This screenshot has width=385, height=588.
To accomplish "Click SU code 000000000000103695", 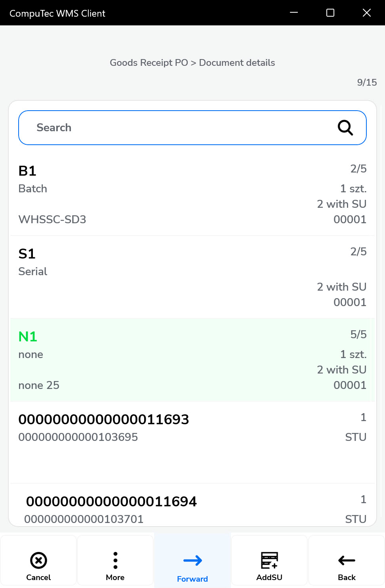I will pyautogui.click(x=78, y=437).
